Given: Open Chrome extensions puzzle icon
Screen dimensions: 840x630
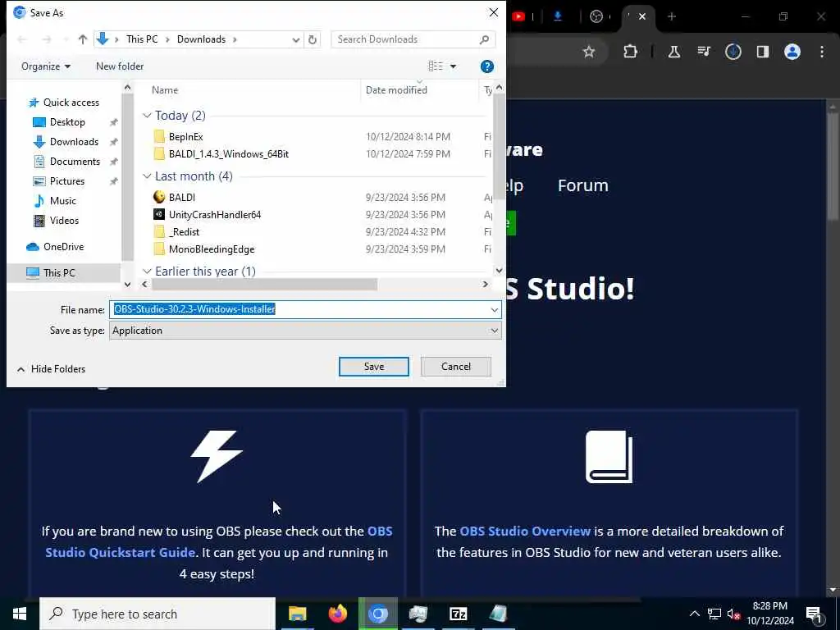Looking at the screenshot, I should 631,52.
